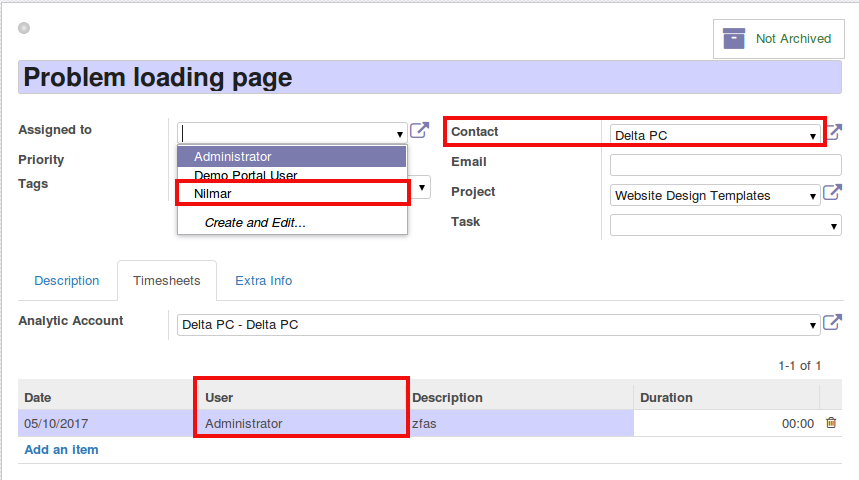Image resolution: width=859 pixels, height=480 pixels.
Task: Expand the Task dropdown
Action: point(725,226)
